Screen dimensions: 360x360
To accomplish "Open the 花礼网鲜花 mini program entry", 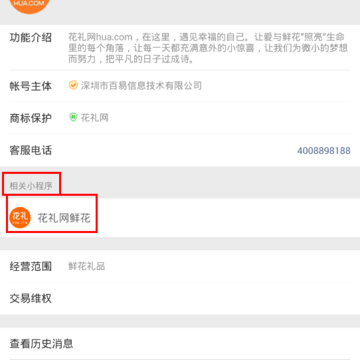I will click(x=180, y=218).
